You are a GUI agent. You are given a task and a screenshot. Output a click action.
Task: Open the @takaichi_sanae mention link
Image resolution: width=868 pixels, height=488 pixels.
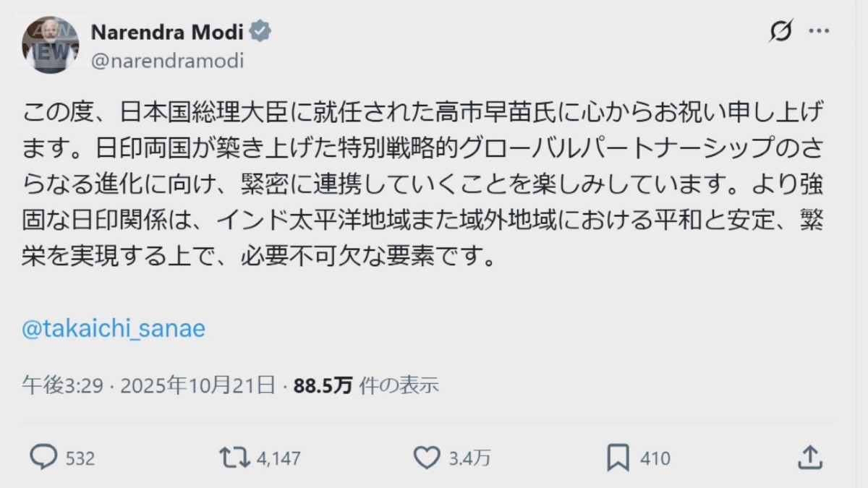(114, 329)
